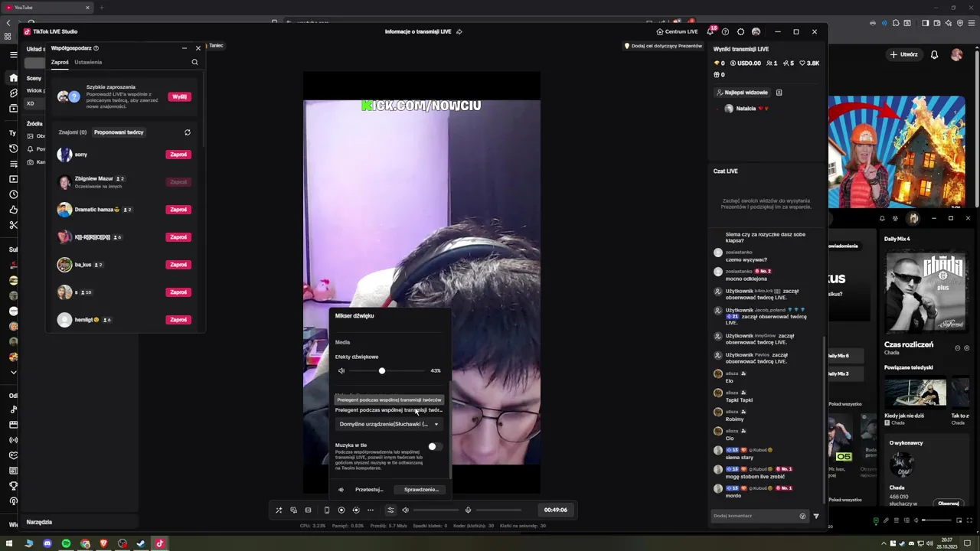
Task: Click the Wyślij quick invitations button
Action: pos(179,96)
